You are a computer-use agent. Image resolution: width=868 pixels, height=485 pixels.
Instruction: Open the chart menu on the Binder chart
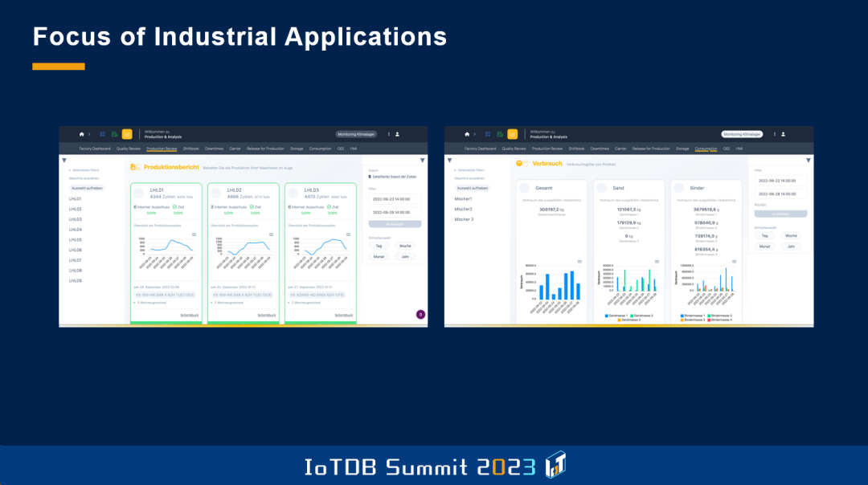pos(734,261)
